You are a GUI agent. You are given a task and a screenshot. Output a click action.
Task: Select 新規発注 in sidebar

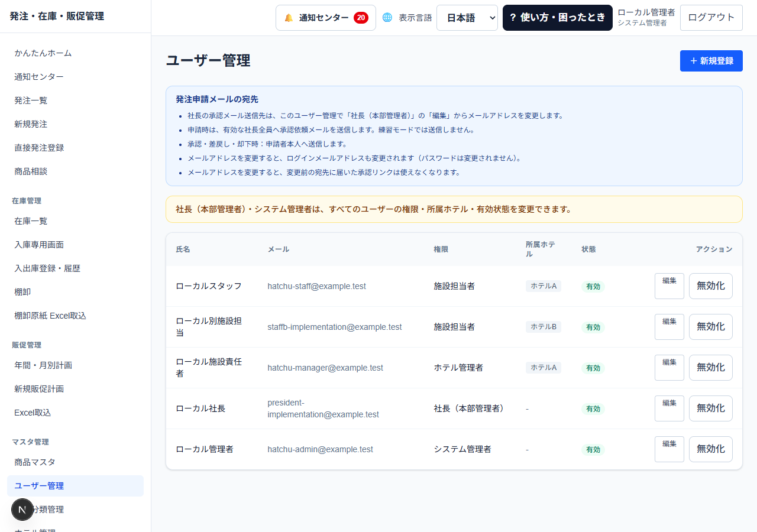pos(75,124)
